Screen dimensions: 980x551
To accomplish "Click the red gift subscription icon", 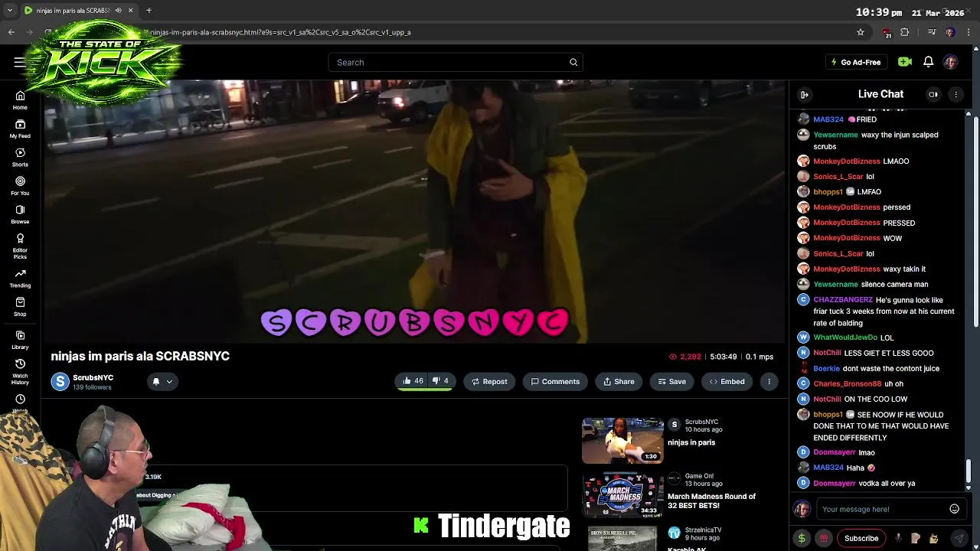I will (x=824, y=538).
